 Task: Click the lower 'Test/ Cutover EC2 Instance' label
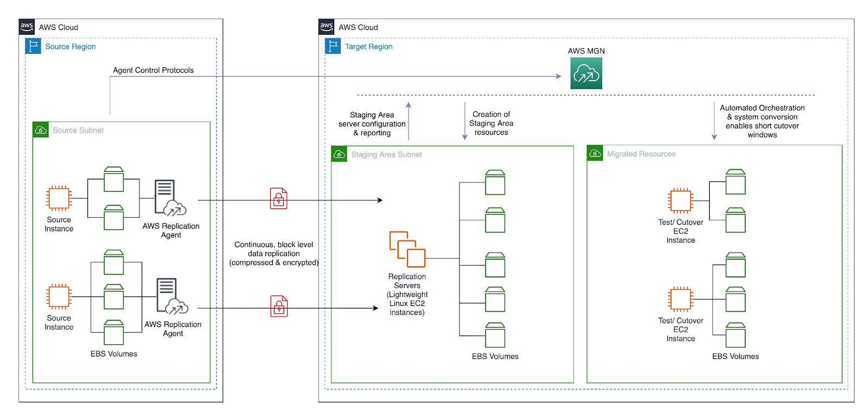tap(681, 330)
